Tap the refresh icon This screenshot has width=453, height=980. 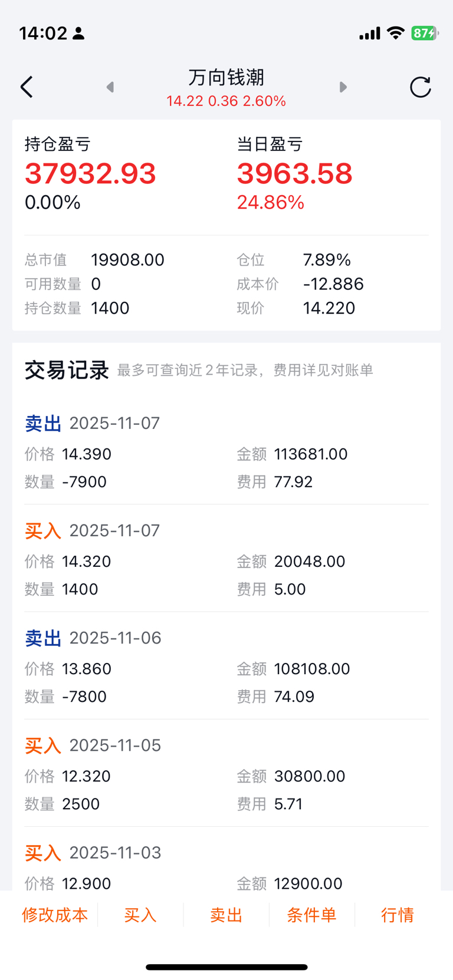point(420,87)
